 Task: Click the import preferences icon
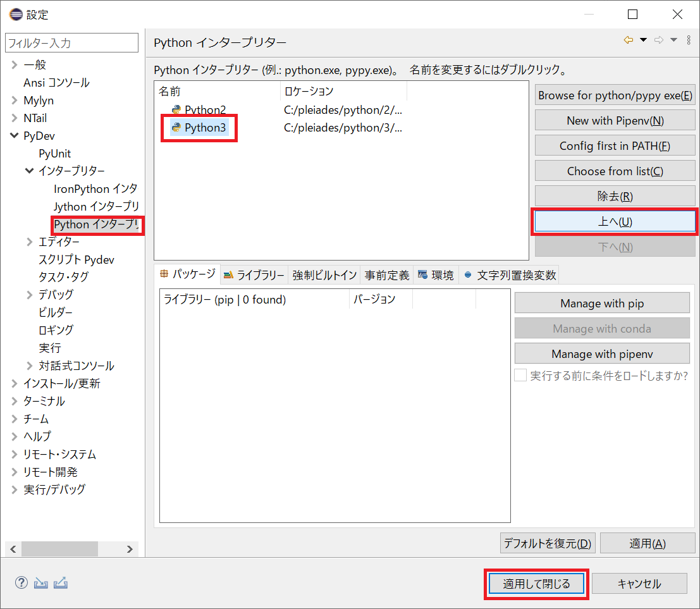tap(40, 582)
